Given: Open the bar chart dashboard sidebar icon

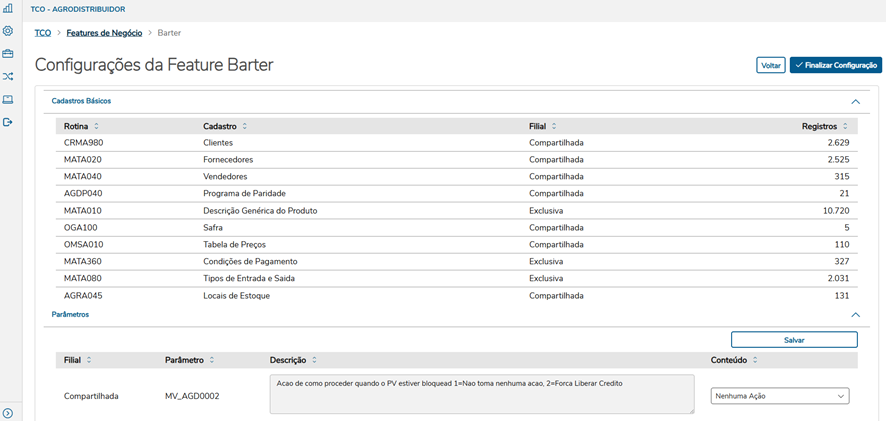Looking at the screenshot, I should [8, 8].
